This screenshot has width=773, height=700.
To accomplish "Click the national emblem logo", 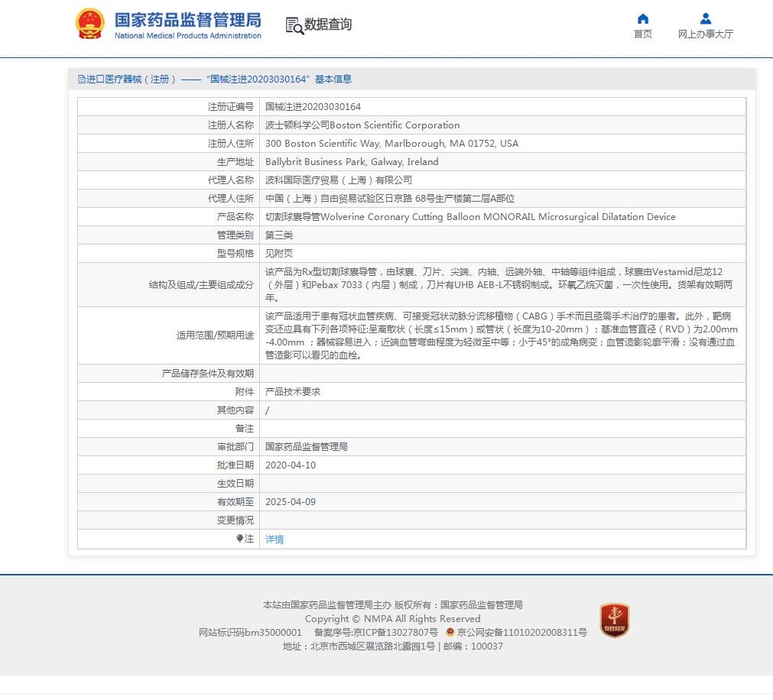I will coord(89,24).
